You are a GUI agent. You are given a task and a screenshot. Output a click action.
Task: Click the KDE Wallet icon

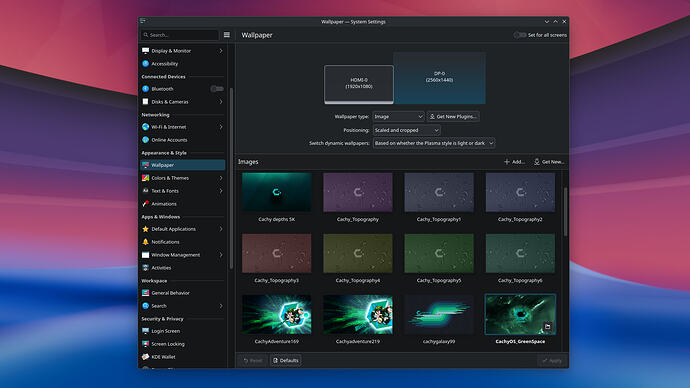[145, 357]
